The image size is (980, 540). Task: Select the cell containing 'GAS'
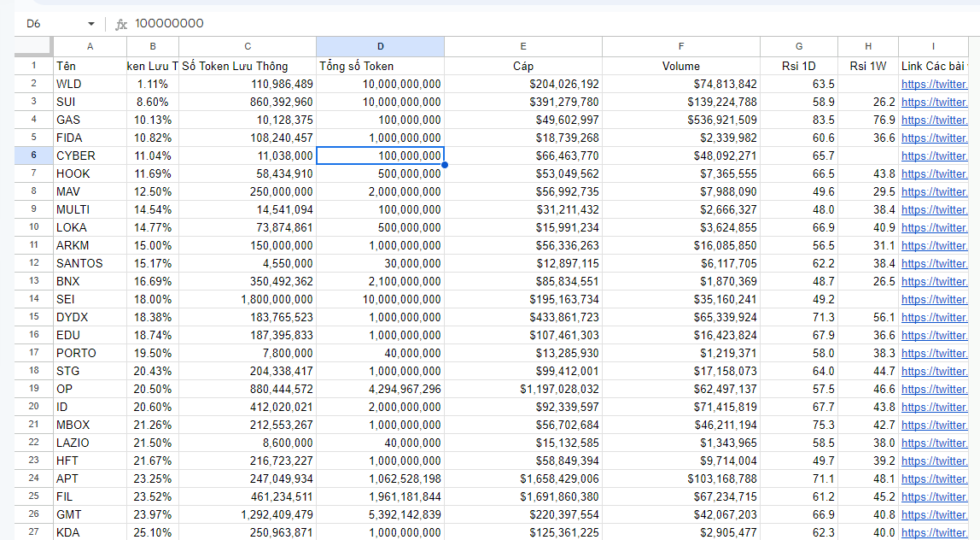(90, 120)
